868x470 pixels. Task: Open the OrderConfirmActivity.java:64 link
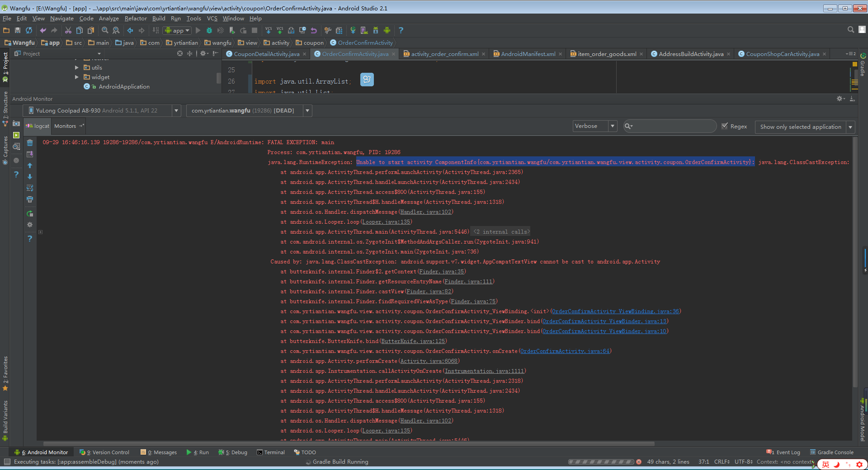tap(565, 351)
